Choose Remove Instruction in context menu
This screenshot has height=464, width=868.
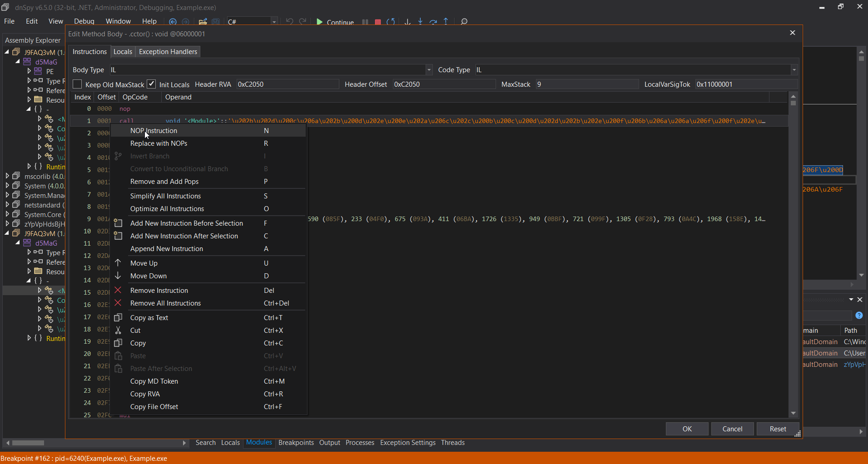[x=159, y=291]
